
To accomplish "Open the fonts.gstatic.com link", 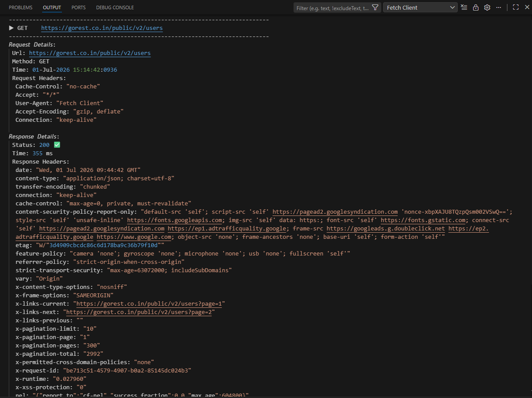I will click(x=423, y=220).
